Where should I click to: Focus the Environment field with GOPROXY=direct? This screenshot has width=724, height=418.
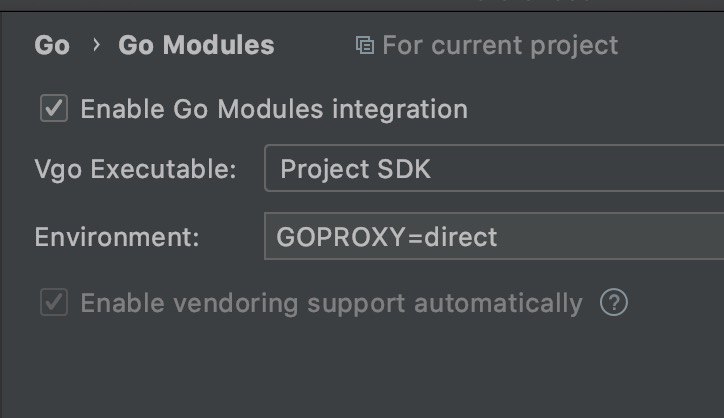coord(494,236)
